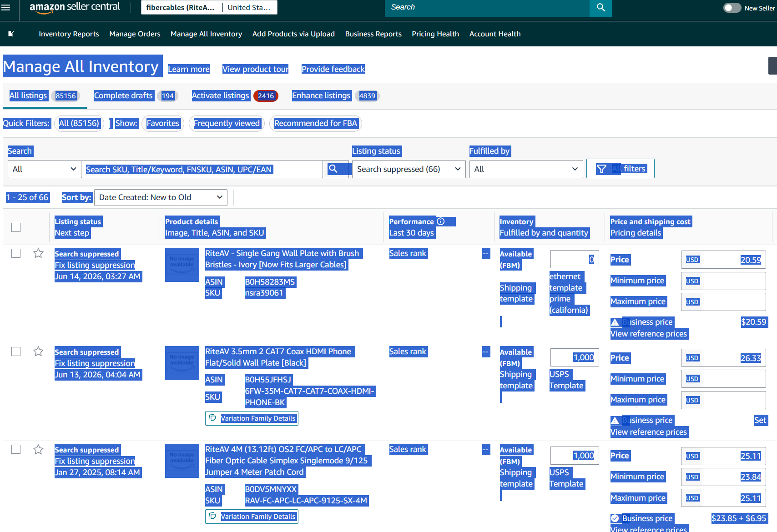Check the select-all listings checkbox
Viewport: 777px width, 532px height.
(x=16, y=227)
